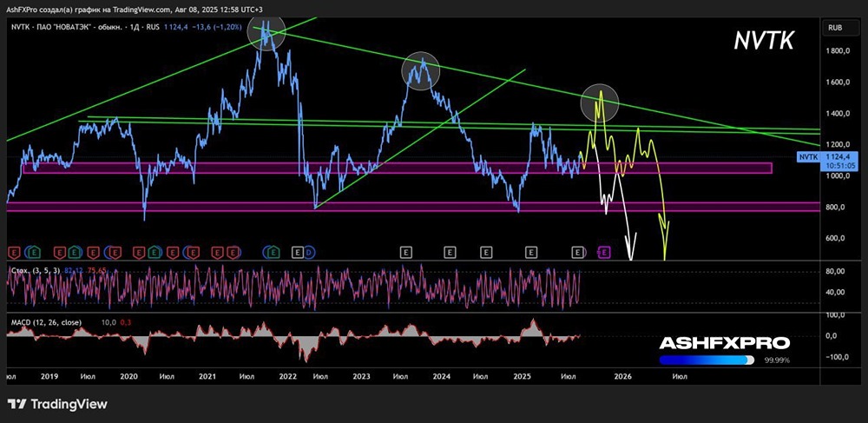
Task: Click the 2026 time axis label
Action: coord(622,376)
